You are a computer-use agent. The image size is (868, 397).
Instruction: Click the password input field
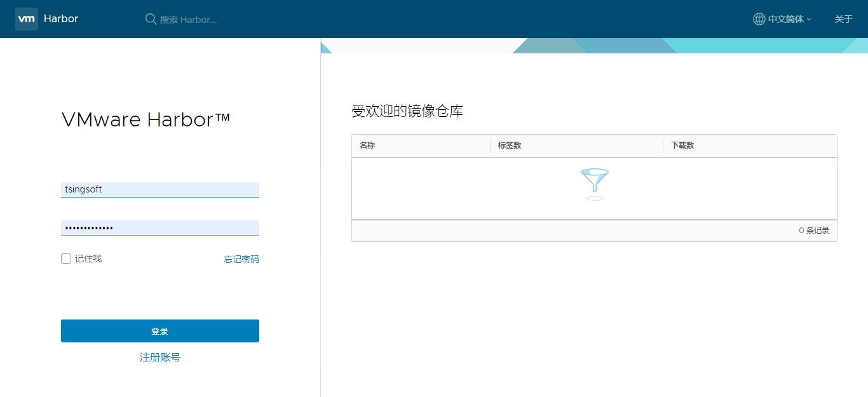tap(159, 227)
